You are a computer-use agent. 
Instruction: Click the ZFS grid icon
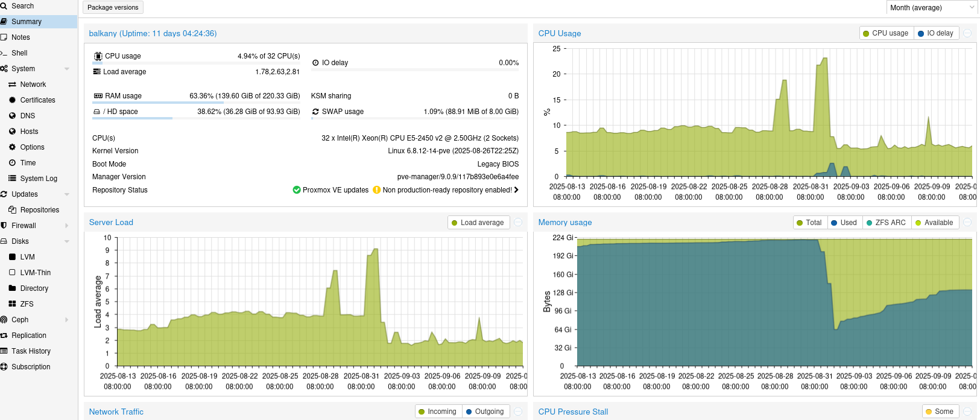(12, 304)
